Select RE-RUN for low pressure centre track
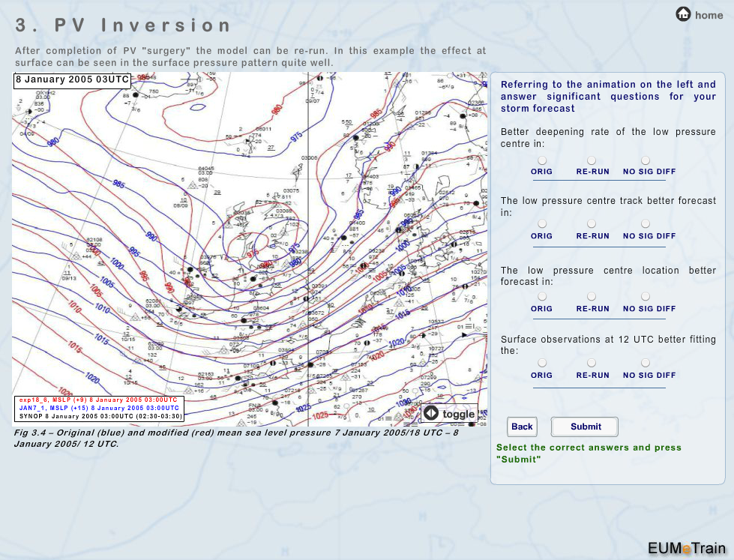This screenshot has width=734, height=560. (x=592, y=224)
